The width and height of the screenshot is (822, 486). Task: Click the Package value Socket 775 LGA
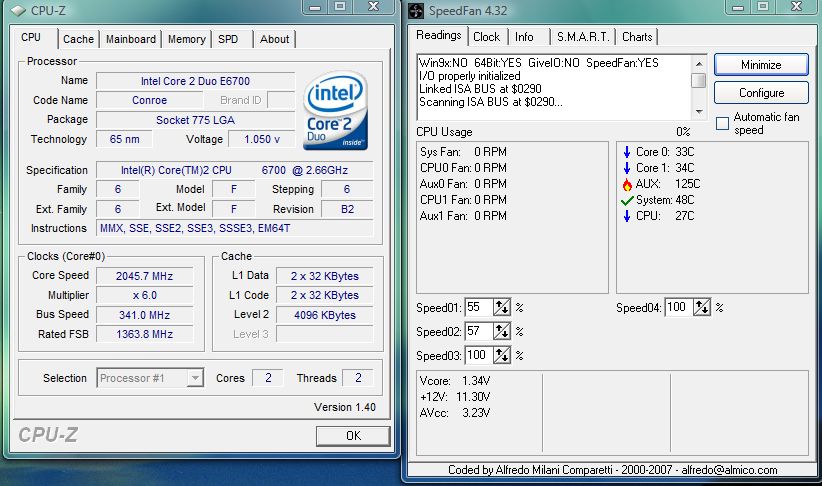pyautogui.click(x=196, y=120)
